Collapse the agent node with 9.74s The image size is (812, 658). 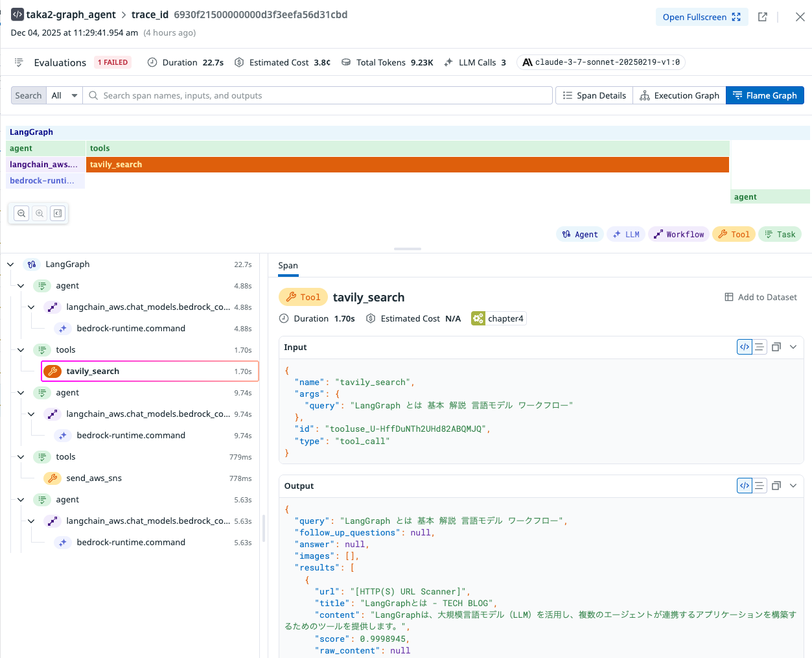tap(21, 393)
